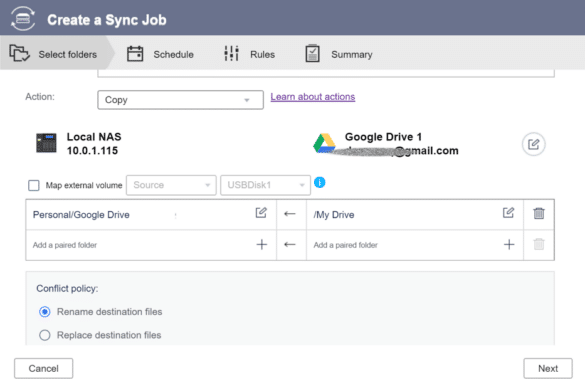Click Personal/Google Drive folder text

click(x=81, y=215)
